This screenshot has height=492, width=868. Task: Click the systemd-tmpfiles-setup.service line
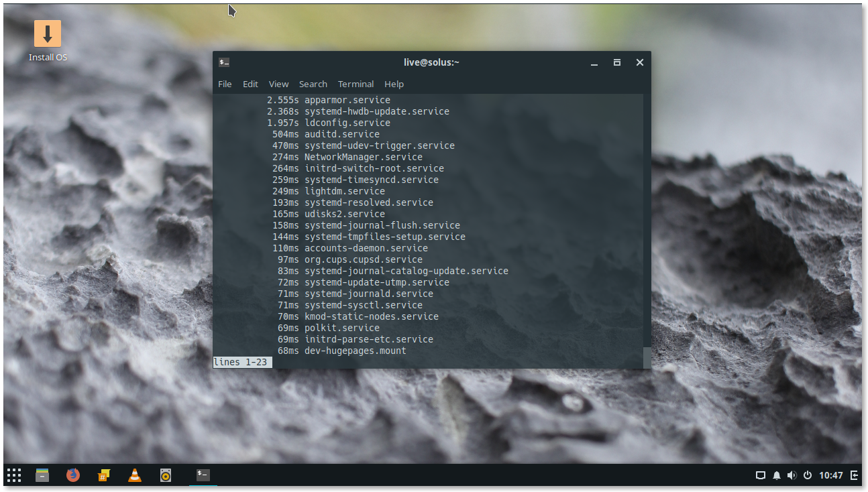click(x=369, y=237)
